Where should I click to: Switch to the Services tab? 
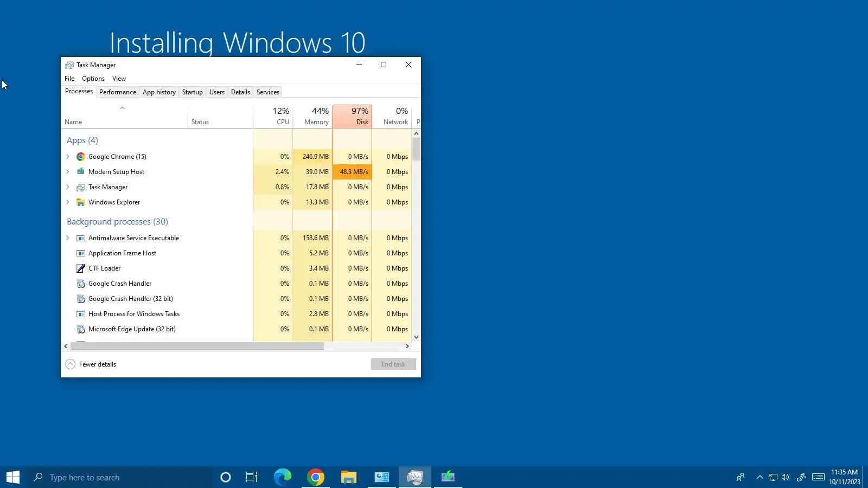click(267, 92)
